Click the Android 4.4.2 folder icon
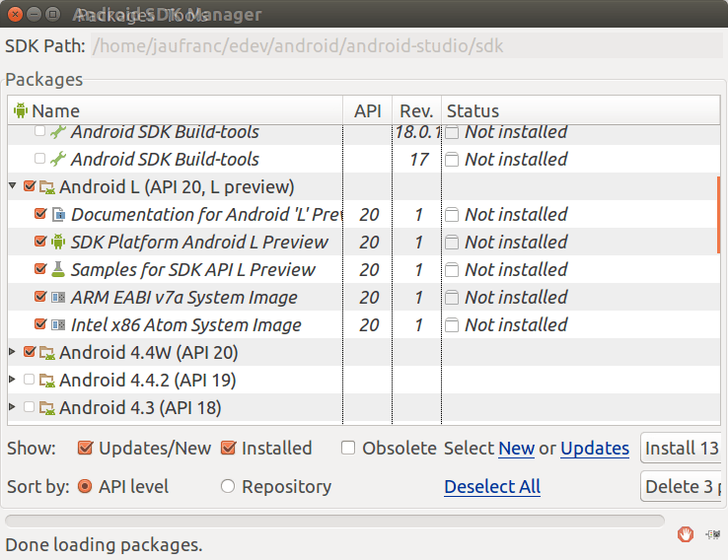 pyautogui.click(x=47, y=381)
